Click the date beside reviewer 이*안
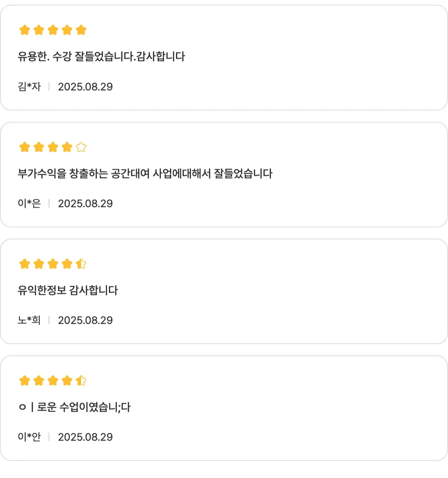The image size is (448, 478). pyautogui.click(x=85, y=437)
